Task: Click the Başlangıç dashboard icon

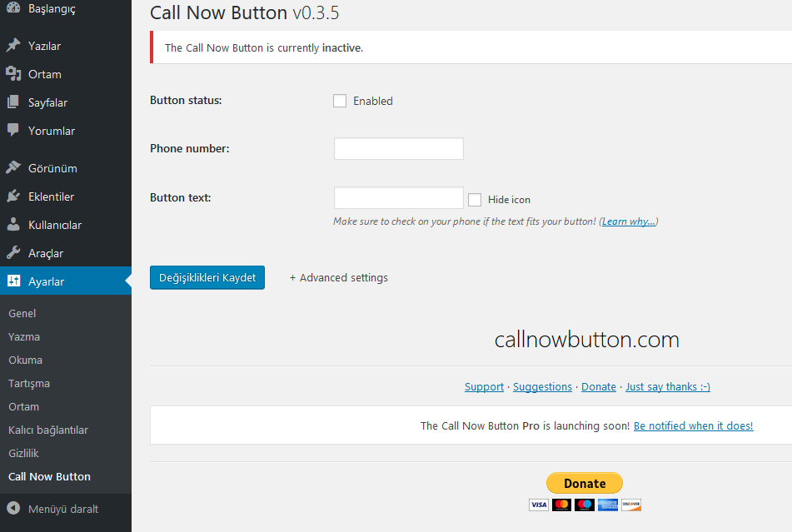Action: [13, 7]
